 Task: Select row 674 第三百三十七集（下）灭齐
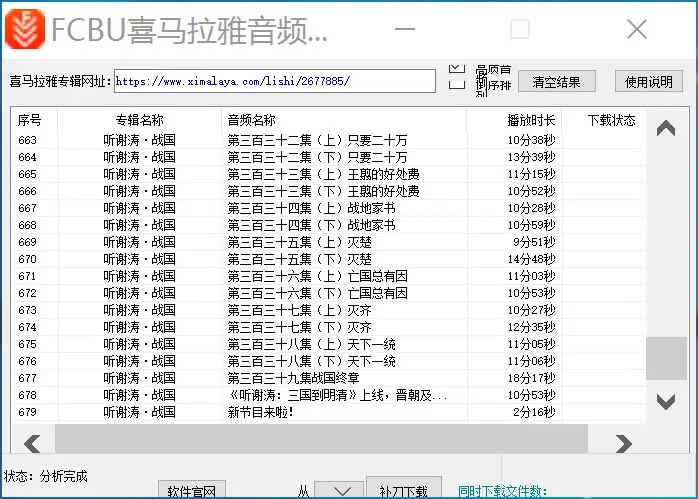(329, 327)
